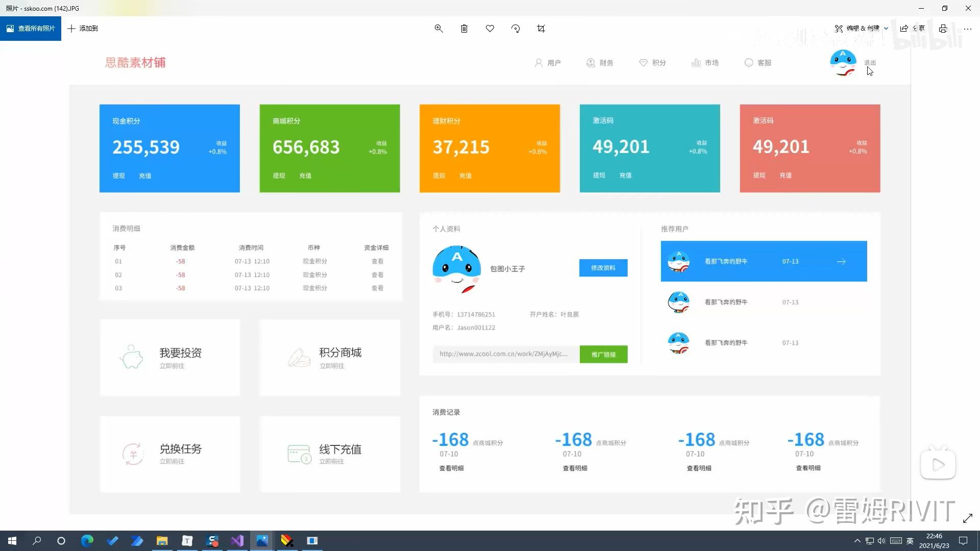Open Microsoft Edge from the taskbar
Screen dimensions: 980x551
point(87,541)
